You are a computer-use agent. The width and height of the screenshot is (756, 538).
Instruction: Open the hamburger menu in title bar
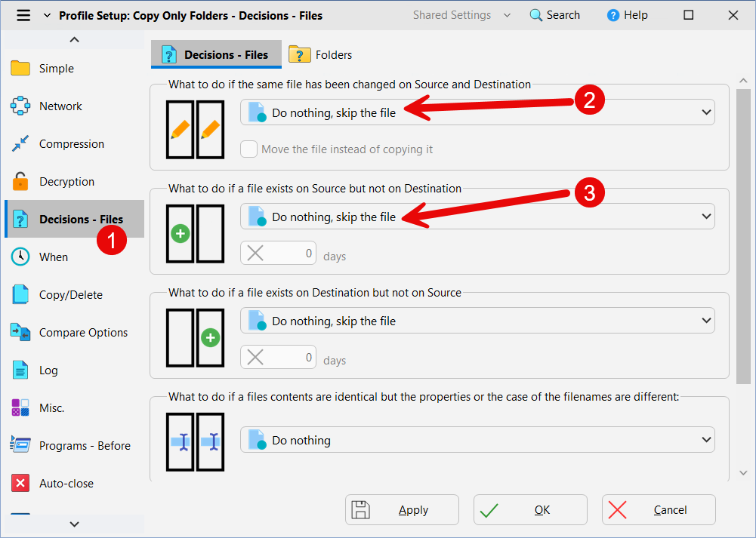point(23,15)
